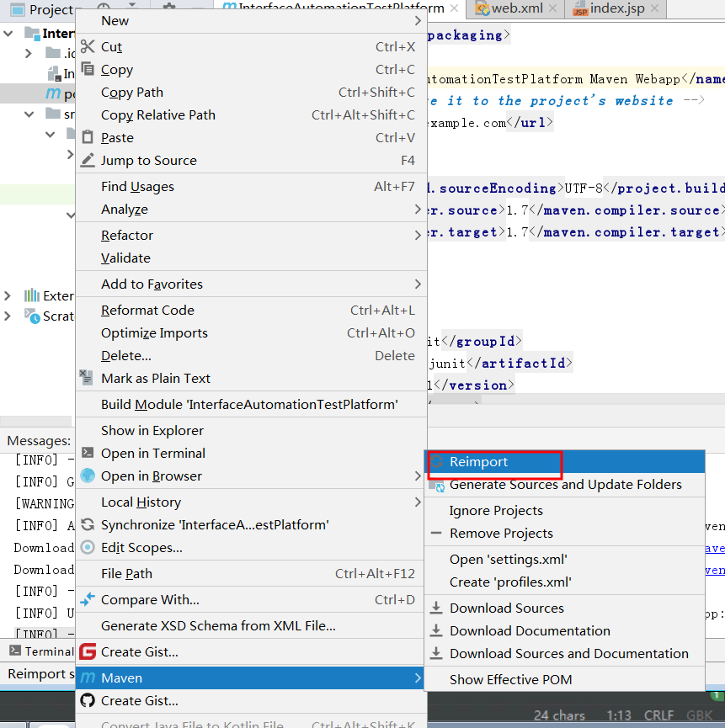Click the Edit Scopes circle icon
Screen dimensions: 725x728
88,547
